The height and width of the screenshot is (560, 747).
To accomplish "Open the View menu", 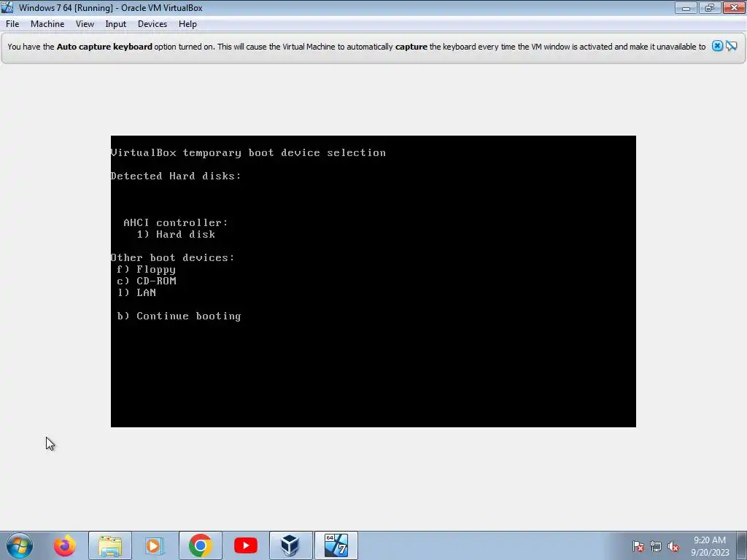I will click(85, 24).
